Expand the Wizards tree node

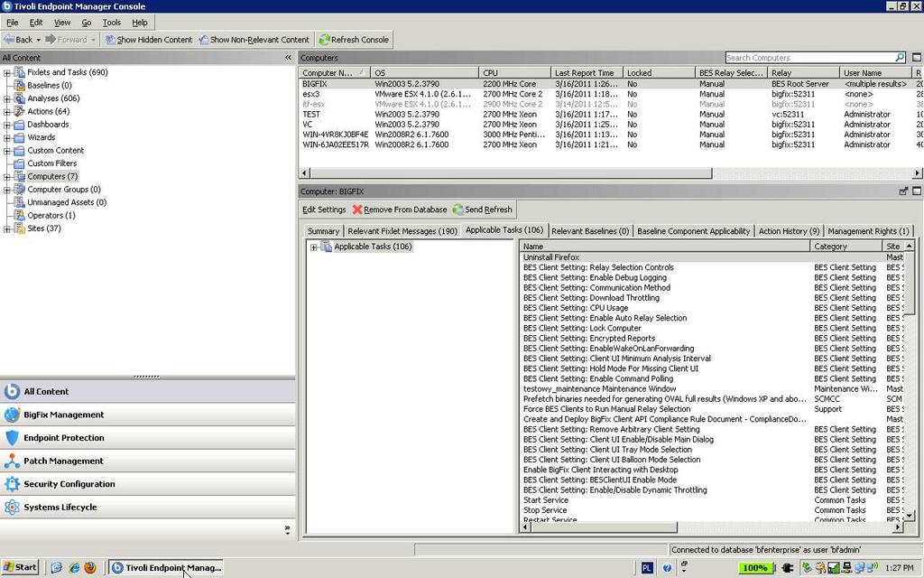pos(7,138)
